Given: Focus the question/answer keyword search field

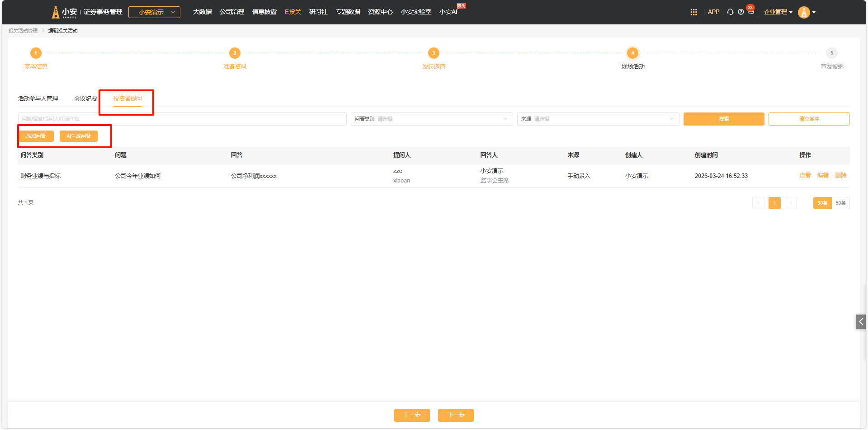Looking at the screenshot, I should (182, 119).
